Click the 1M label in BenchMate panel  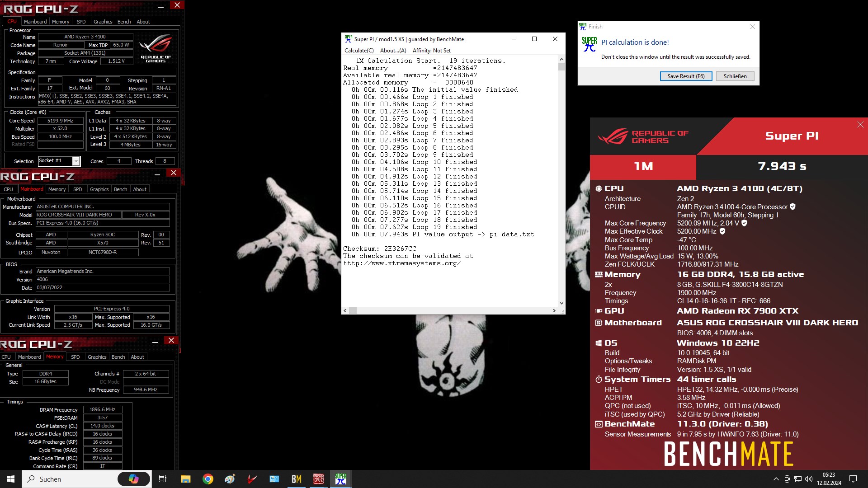point(643,166)
